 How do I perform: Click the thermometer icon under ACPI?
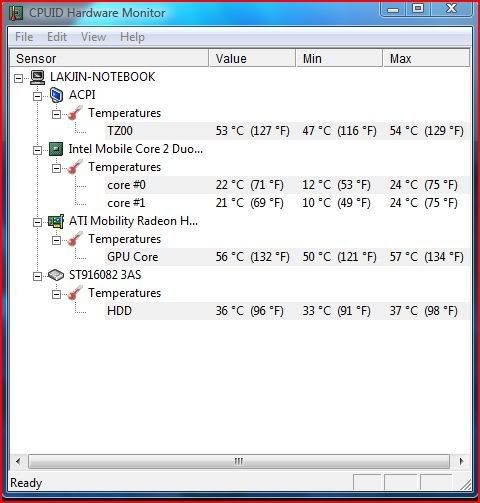coord(75,113)
